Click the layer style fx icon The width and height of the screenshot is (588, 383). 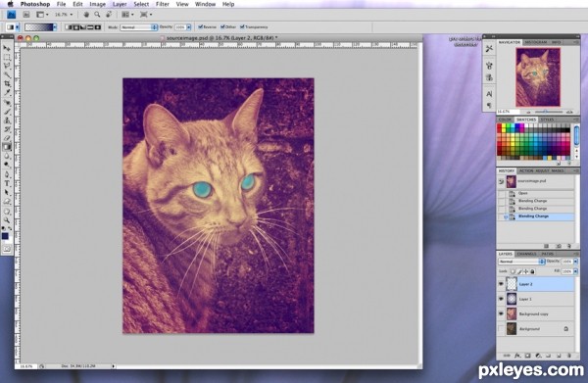tap(517, 356)
